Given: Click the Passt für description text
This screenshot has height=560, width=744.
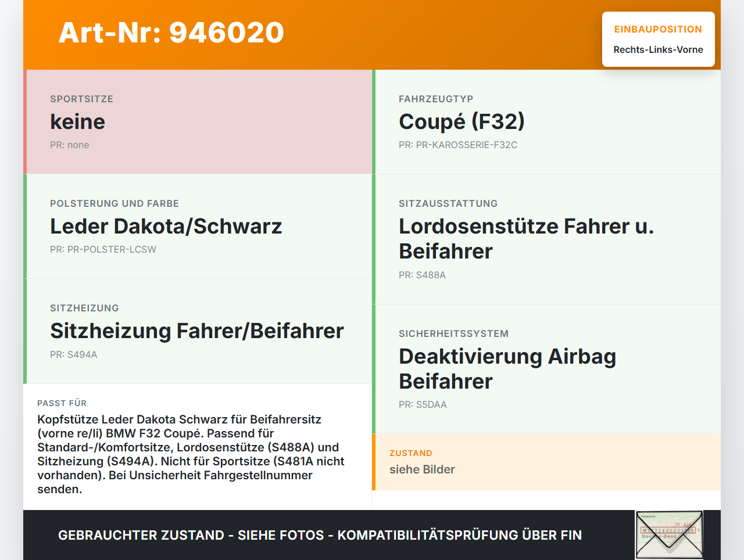Looking at the screenshot, I should point(191,454).
